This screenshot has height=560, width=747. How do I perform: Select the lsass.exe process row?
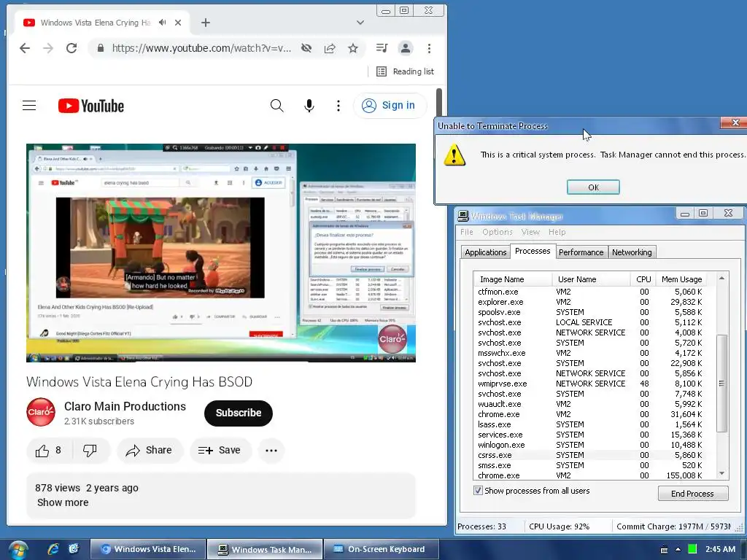click(591, 424)
